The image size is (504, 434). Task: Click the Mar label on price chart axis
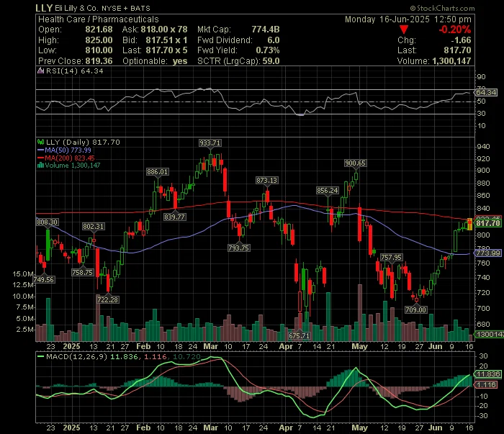pos(211,347)
